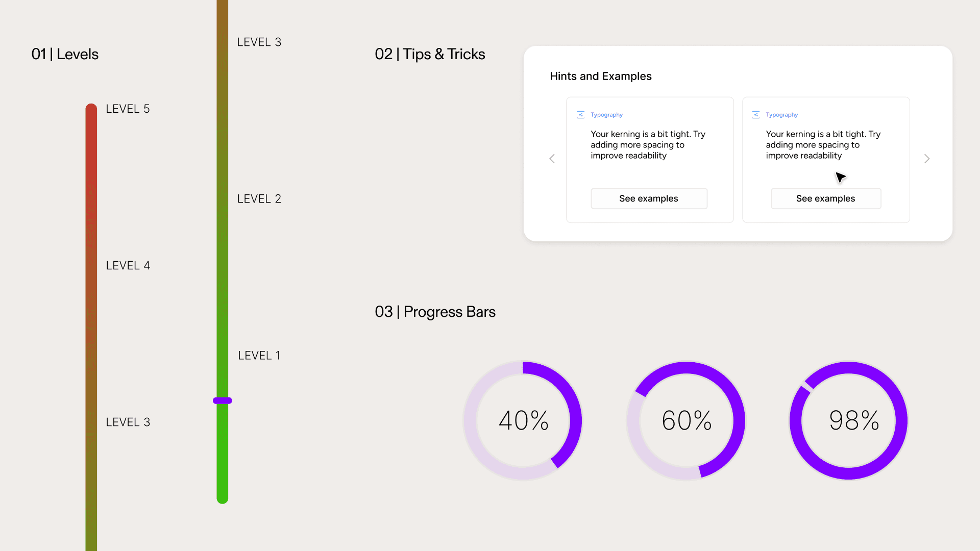This screenshot has width=980, height=551.
Task: Select the 98% circular progress ring
Action: tap(849, 420)
